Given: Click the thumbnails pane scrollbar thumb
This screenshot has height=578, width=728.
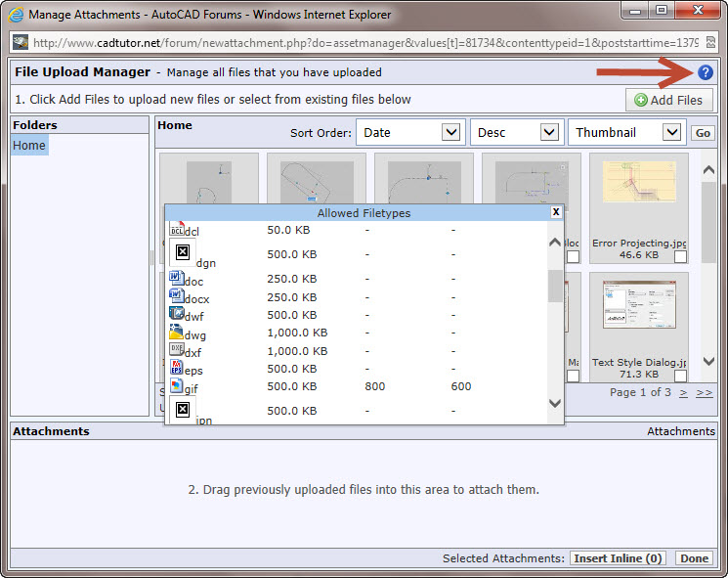Looking at the screenshot, I should pyautogui.click(x=708, y=222).
